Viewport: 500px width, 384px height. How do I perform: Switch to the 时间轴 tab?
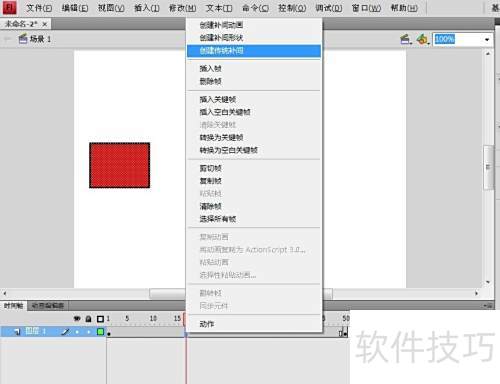13,306
